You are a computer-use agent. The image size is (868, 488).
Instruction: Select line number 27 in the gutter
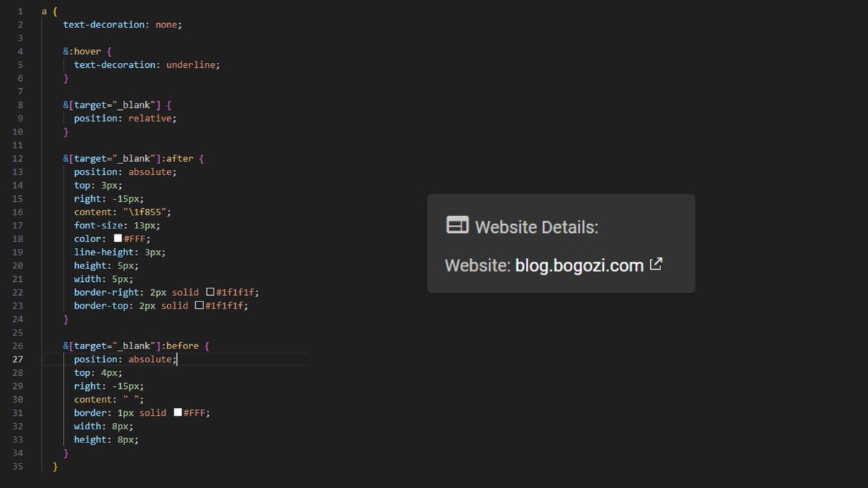20,359
